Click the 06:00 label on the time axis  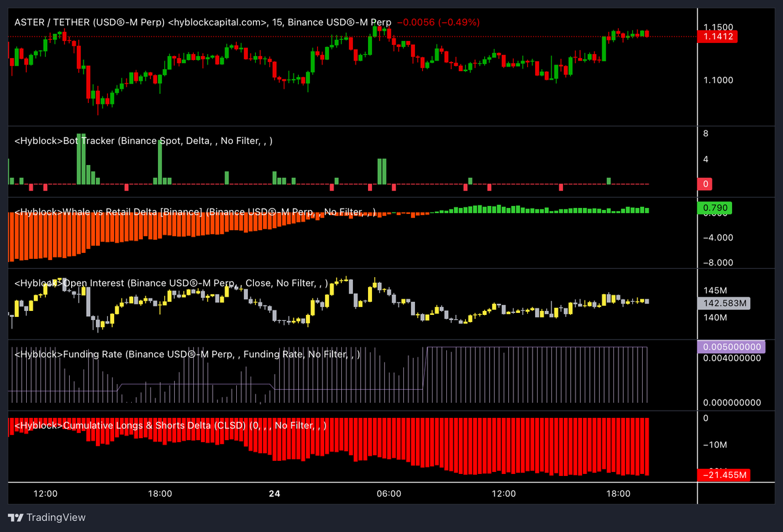click(389, 494)
